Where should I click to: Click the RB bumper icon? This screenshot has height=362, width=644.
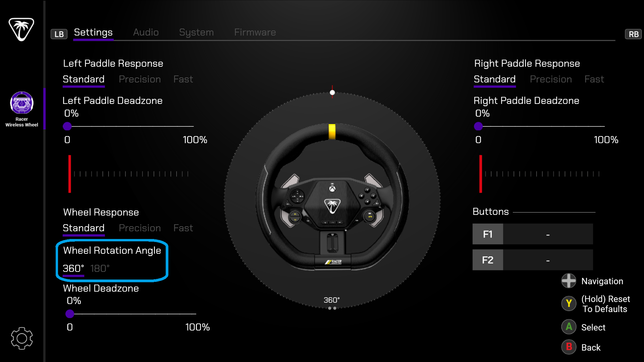633,34
